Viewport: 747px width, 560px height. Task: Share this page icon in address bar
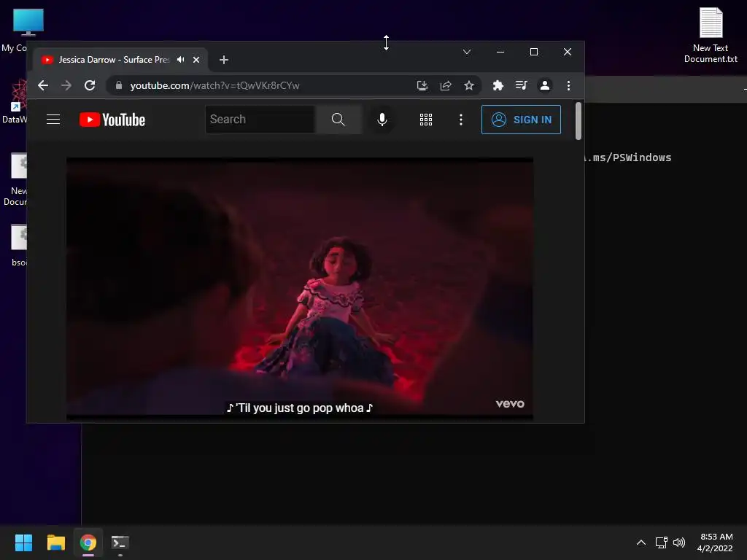(446, 85)
